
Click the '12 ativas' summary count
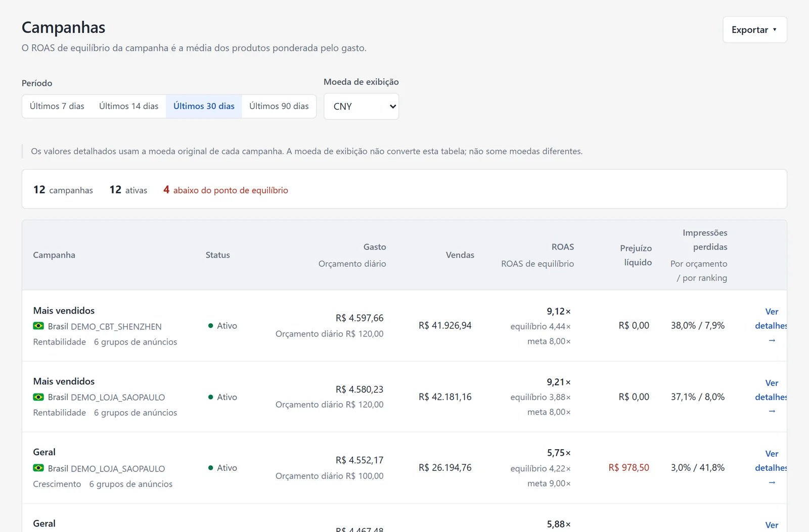pos(128,190)
